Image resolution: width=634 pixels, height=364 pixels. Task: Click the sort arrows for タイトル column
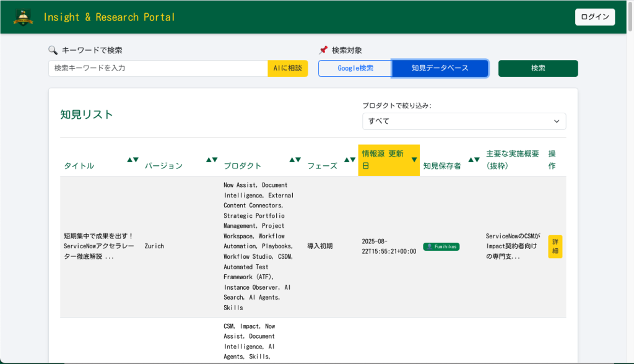coord(132,160)
